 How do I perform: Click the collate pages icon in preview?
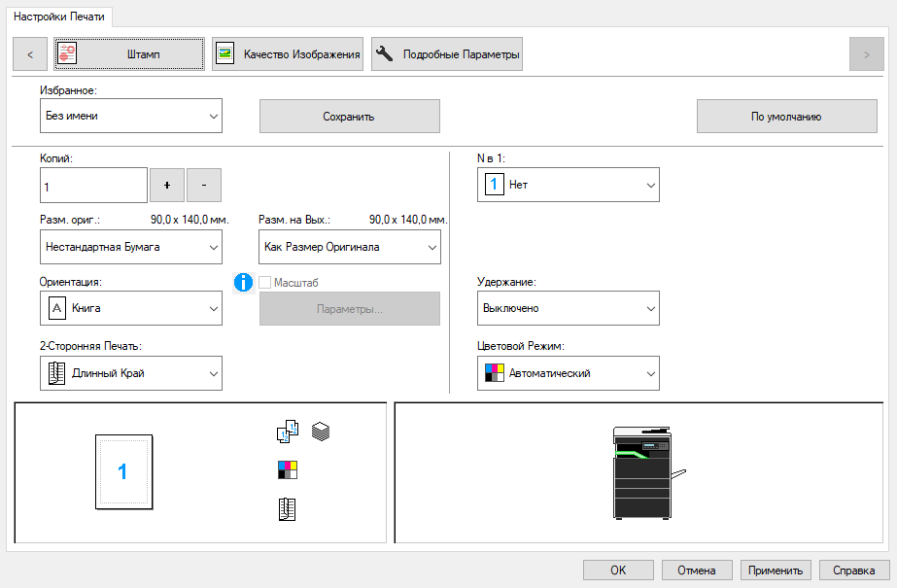[x=288, y=432]
